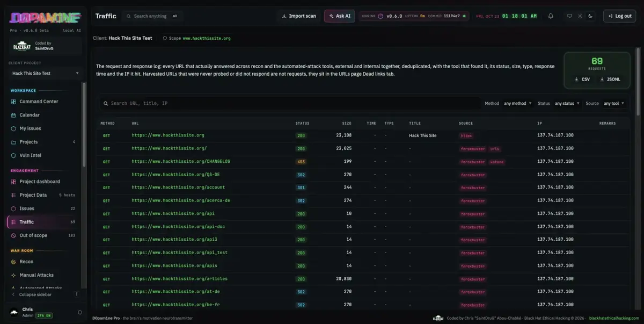The image size is (644, 324).
Task: Open the client project dropdown
Action: point(46,73)
